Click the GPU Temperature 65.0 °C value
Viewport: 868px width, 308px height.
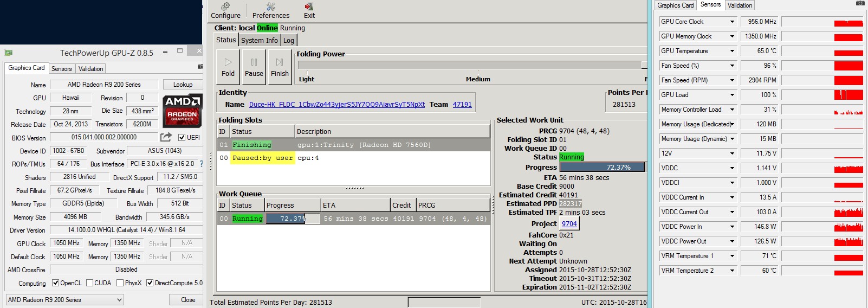click(759, 51)
